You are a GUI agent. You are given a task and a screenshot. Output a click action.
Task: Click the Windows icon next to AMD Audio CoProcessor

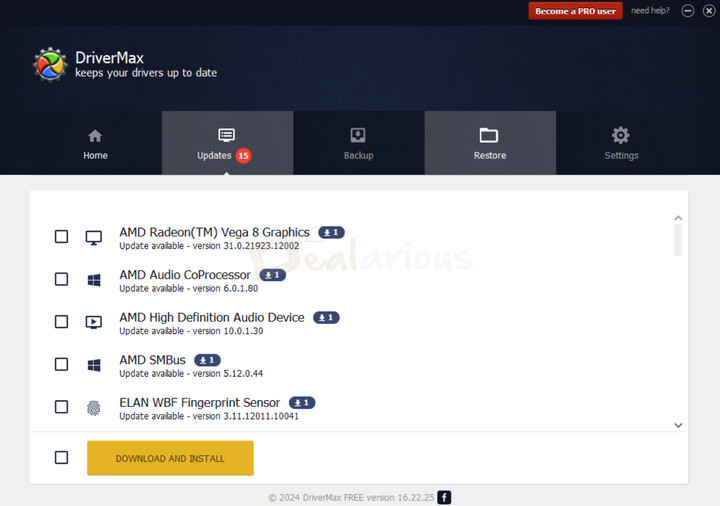click(x=94, y=280)
